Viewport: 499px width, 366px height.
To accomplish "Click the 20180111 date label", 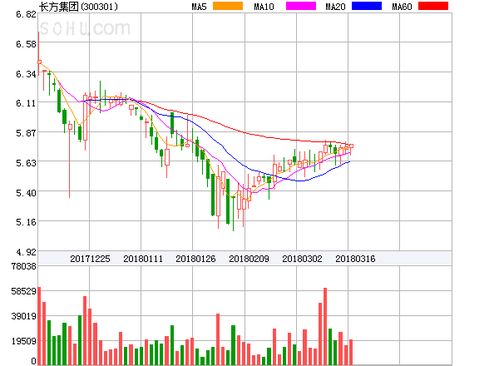I will click(x=143, y=259).
